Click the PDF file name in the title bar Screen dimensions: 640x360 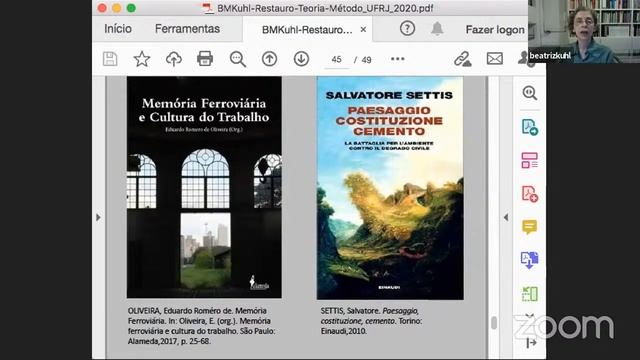(x=325, y=8)
